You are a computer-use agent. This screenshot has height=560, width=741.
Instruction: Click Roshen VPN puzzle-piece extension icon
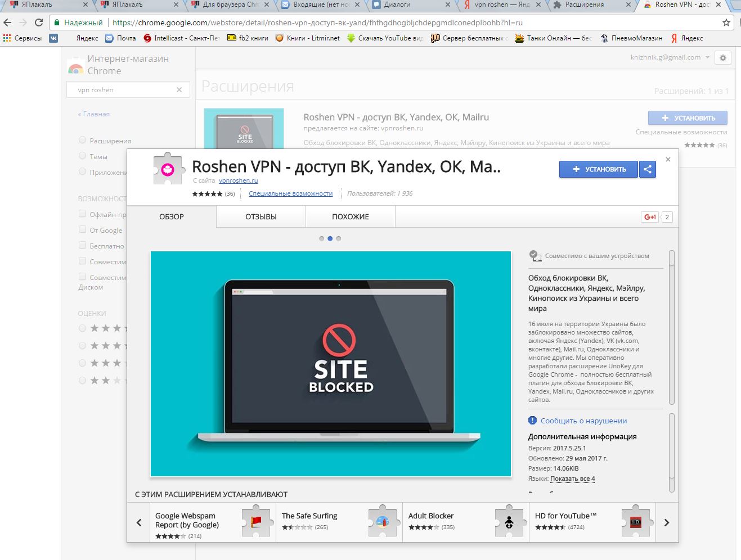point(168,169)
